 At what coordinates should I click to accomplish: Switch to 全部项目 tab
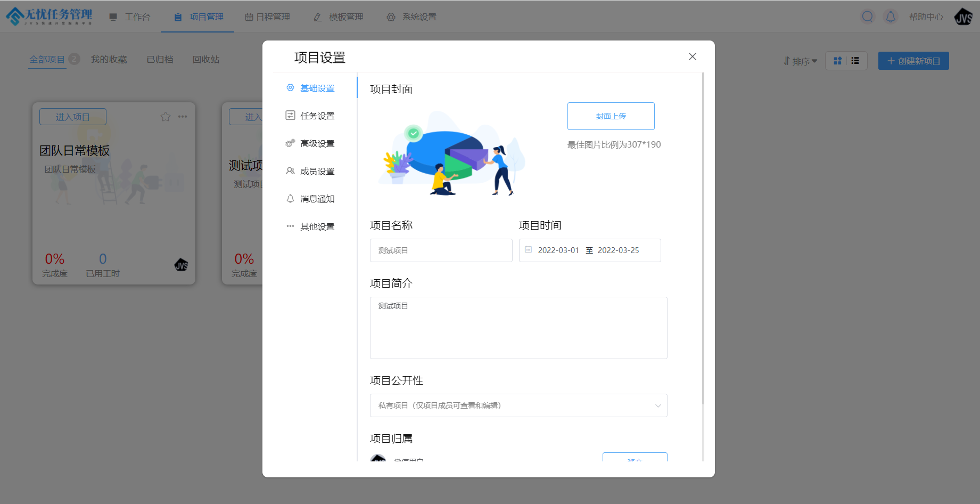[47, 59]
